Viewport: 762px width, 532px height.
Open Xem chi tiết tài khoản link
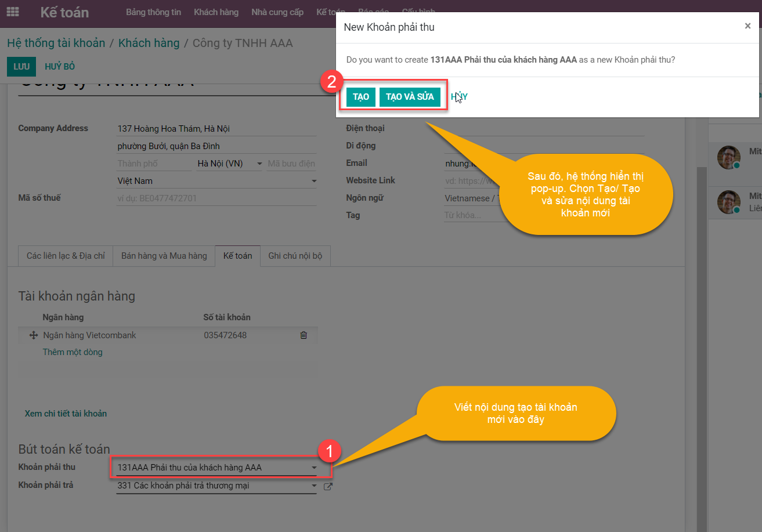66,414
